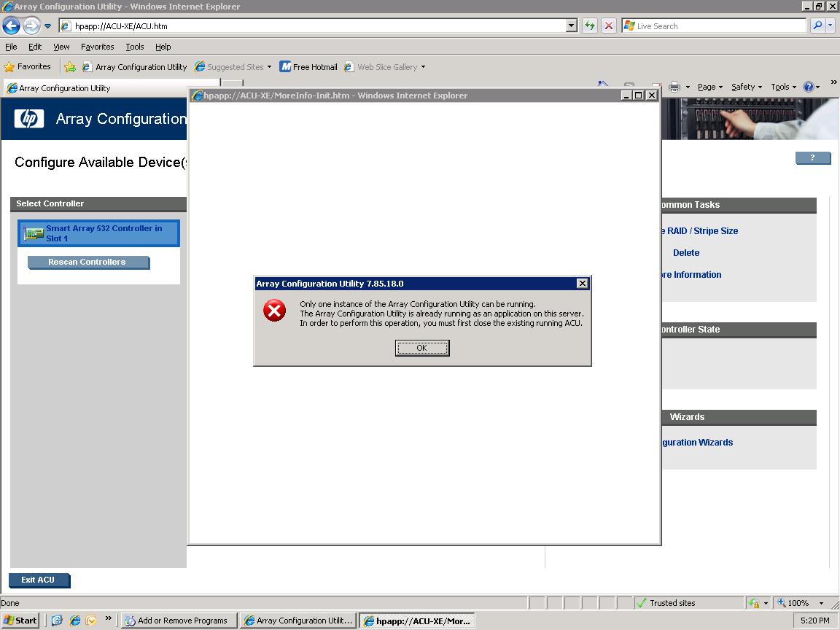Open the search provider options dropdown
The height and width of the screenshot is (630, 840).
[830, 26]
